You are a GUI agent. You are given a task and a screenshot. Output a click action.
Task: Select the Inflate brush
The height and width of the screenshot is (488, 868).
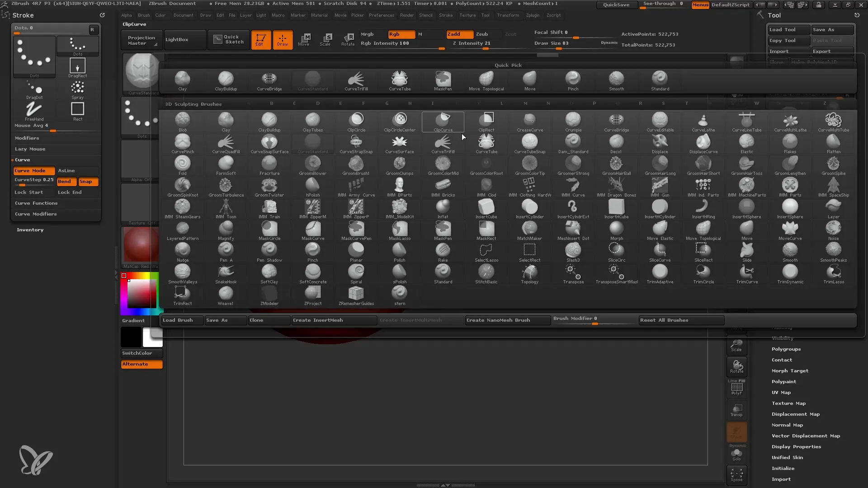click(x=442, y=209)
